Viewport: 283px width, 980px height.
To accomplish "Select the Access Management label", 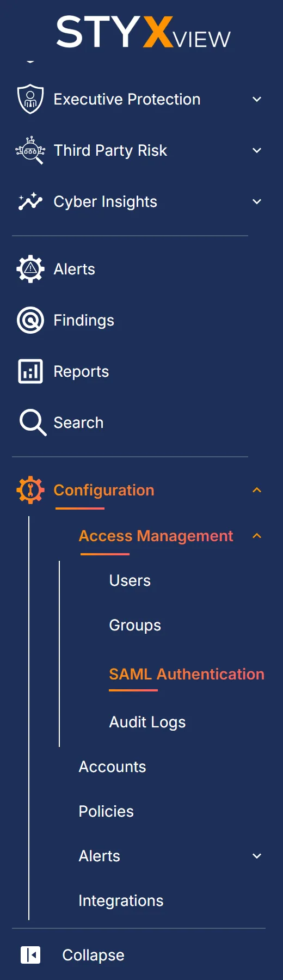I will coord(156,536).
